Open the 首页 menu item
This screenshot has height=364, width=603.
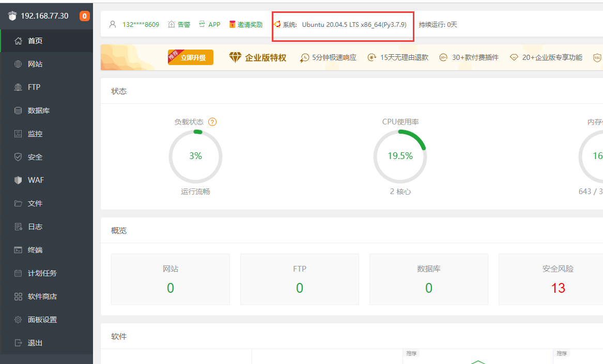click(47, 41)
